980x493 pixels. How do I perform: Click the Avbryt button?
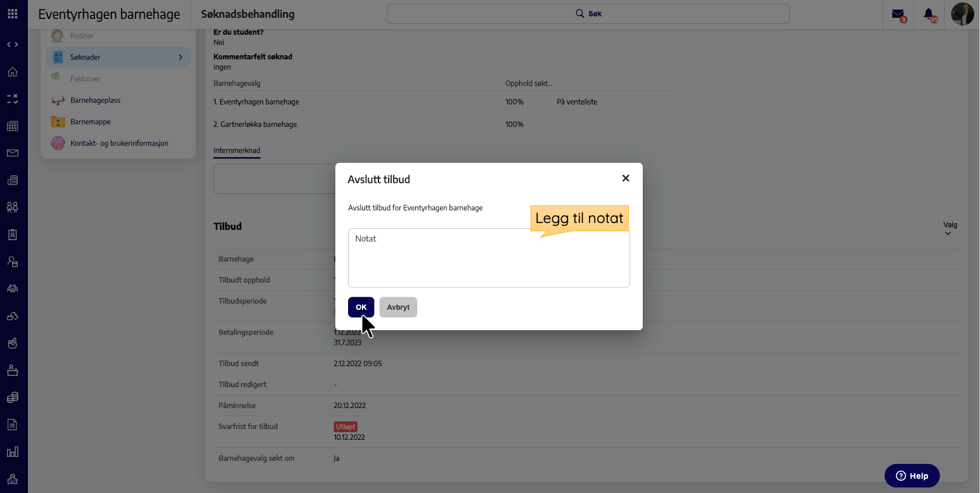click(398, 307)
